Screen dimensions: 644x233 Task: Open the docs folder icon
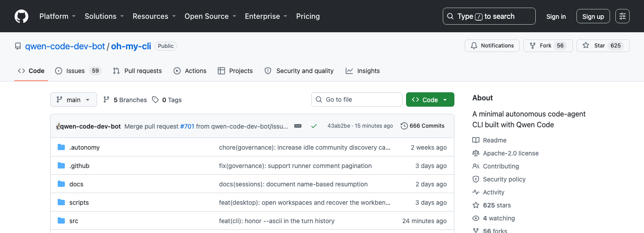(x=61, y=184)
